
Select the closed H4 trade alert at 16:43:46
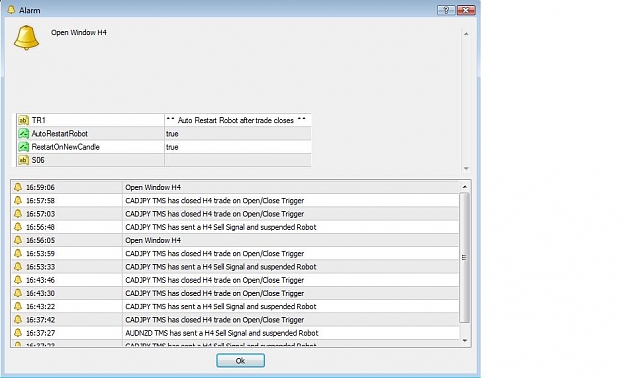coord(214,280)
